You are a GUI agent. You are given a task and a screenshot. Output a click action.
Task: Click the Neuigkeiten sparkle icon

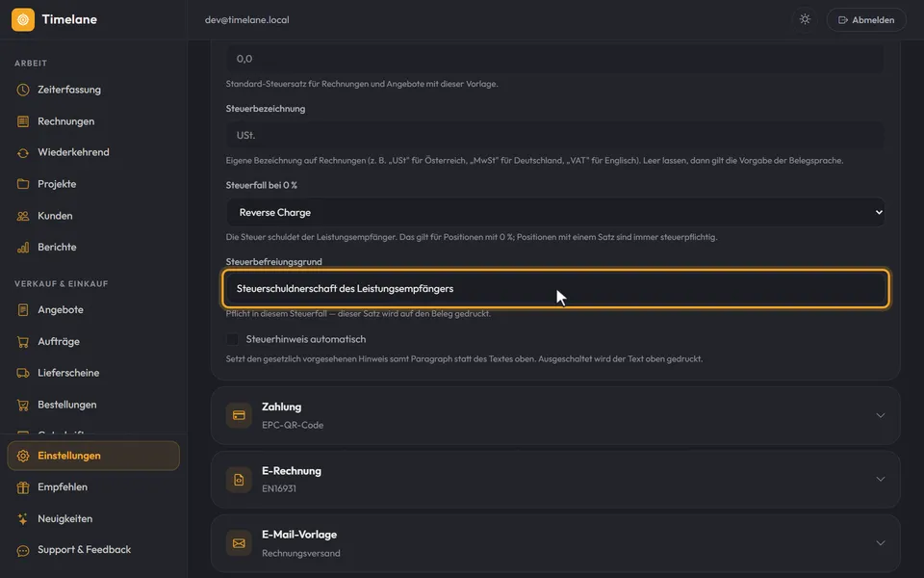23,519
